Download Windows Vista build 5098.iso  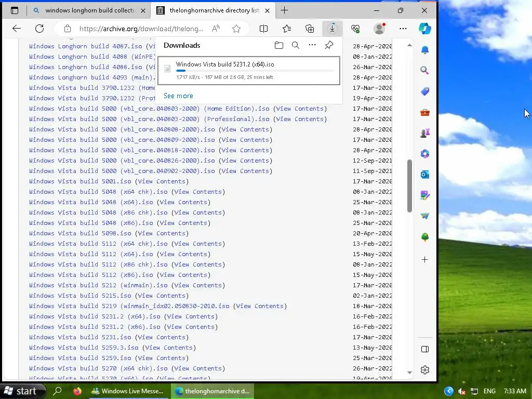tap(80, 233)
